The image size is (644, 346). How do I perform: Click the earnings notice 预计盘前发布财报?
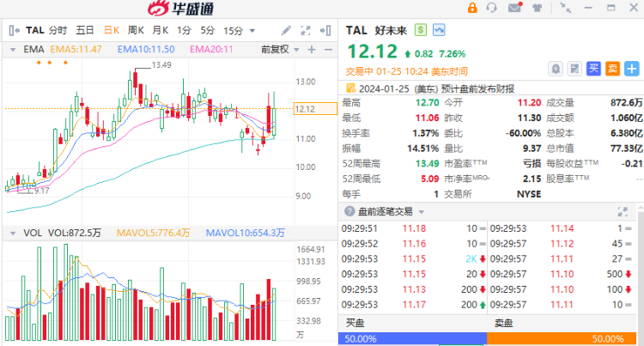tap(477, 88)
